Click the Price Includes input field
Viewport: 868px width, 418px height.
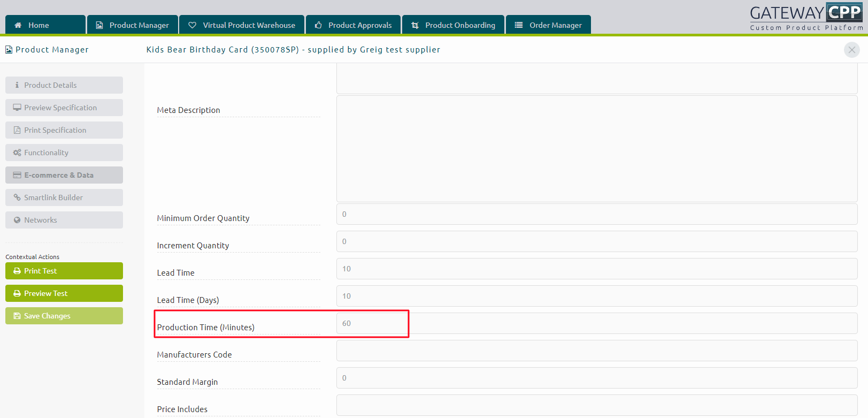(x=597, y=405)
